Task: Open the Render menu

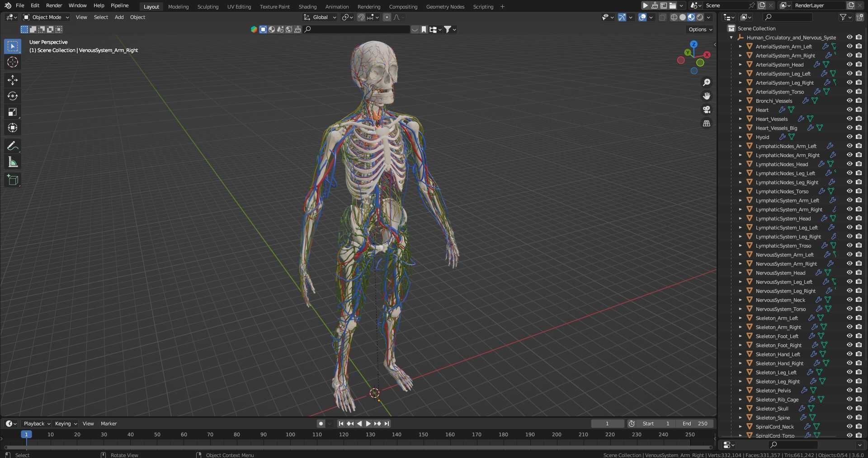Action: click(54, 5)
